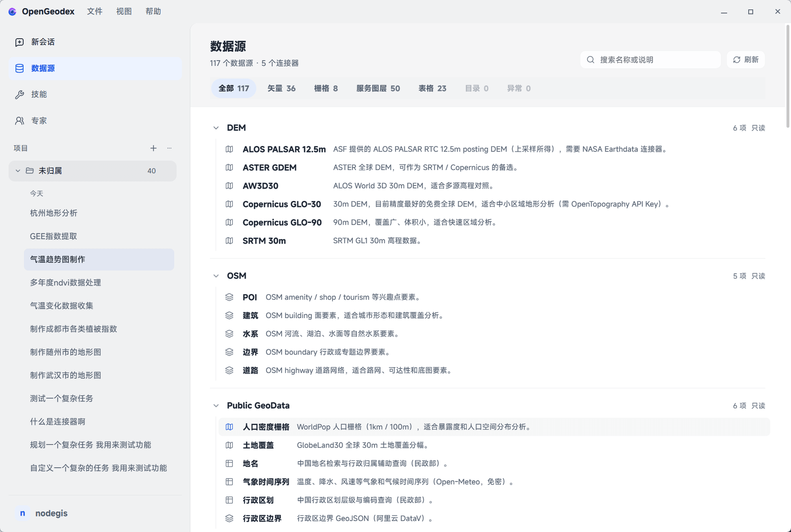Switch to the 表格 23 tab
The width and height of the screenshot is (791, 532).
tap(432, 89)
